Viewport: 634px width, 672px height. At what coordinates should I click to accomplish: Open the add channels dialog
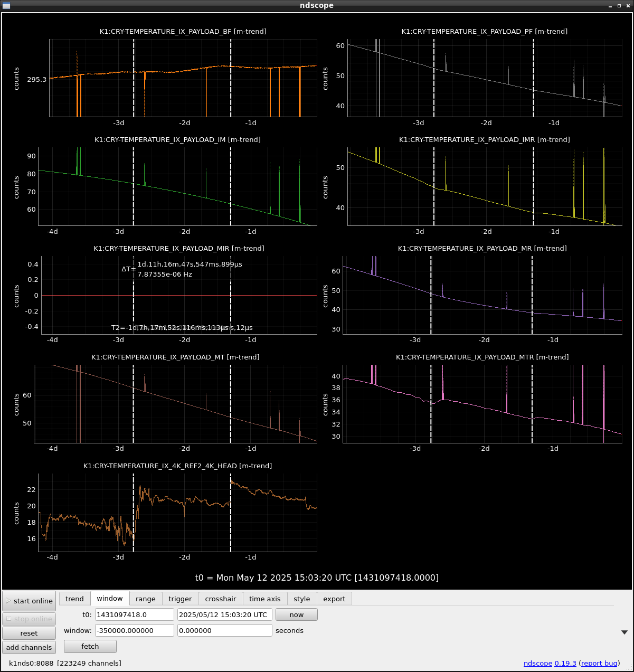coord(29,647)
